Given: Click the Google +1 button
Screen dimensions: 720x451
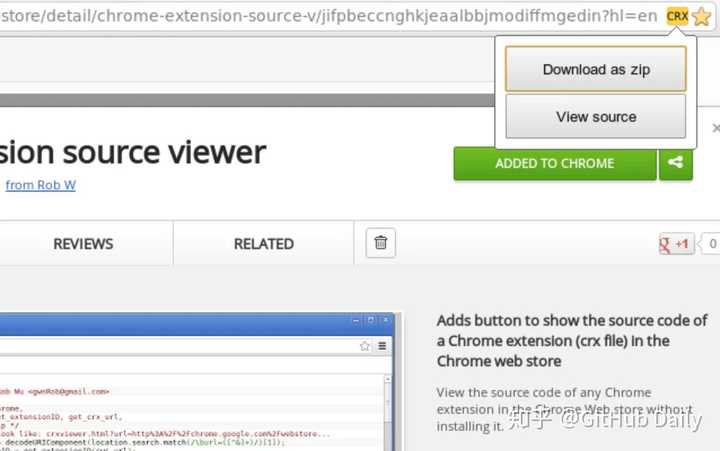Looking at the screenshot, I should [x=676, y=244].
